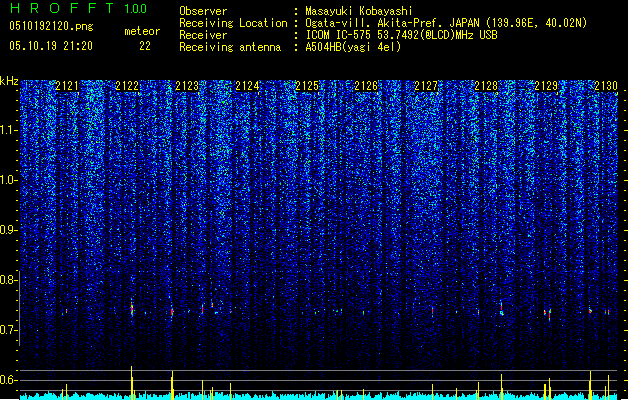
Task: Click the meteor echo near the 2128 marker
Action: tap(501, 309)
